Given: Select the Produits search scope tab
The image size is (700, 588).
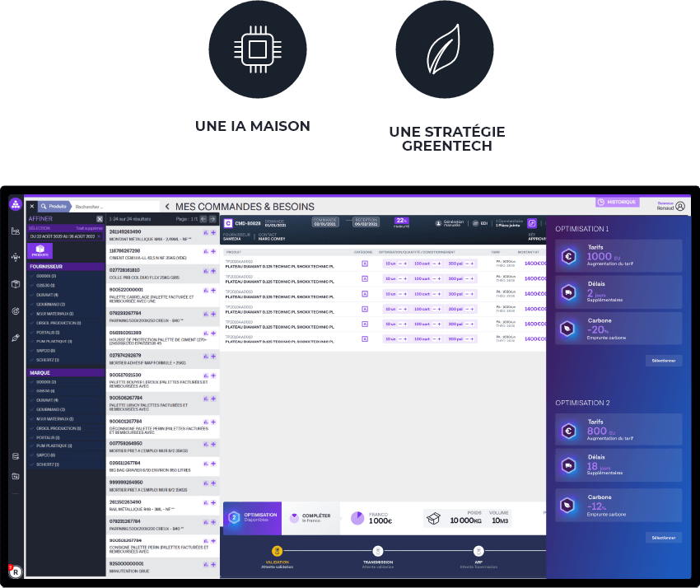Looking at the screenshot, I should pyautogui.click(x=54, y=206).
